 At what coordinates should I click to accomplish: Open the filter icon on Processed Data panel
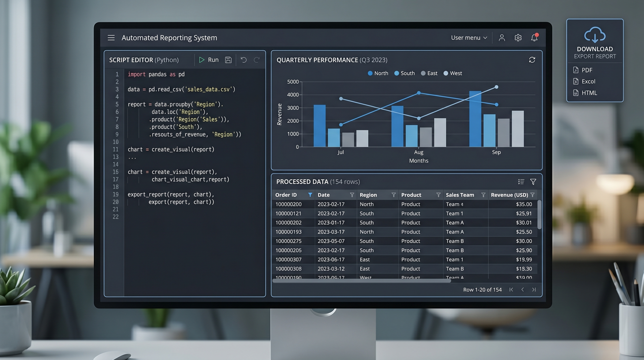coord(534,181)
